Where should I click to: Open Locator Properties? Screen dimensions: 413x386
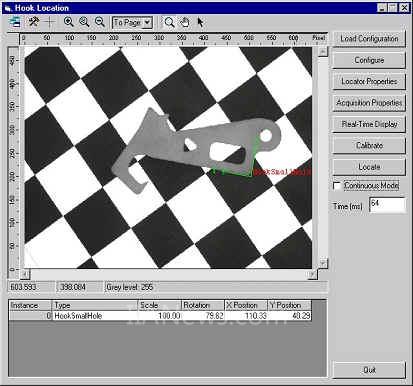[369, 81]
